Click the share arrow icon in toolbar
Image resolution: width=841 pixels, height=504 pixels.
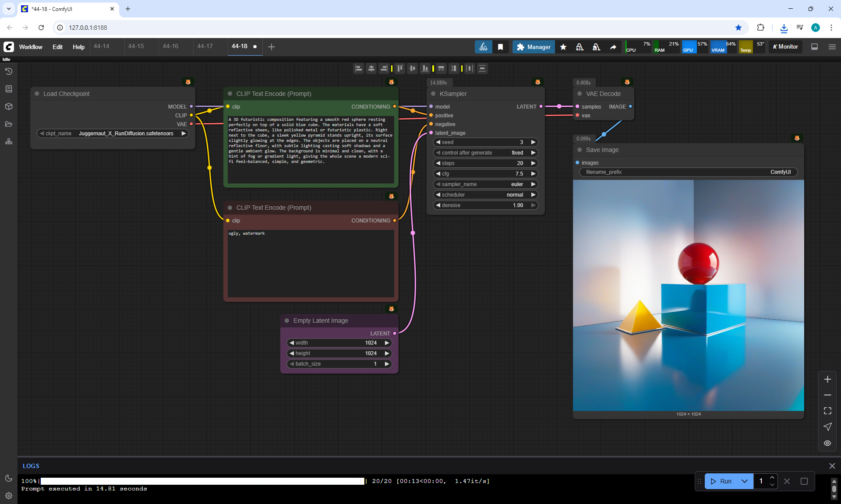click(613, 47)
